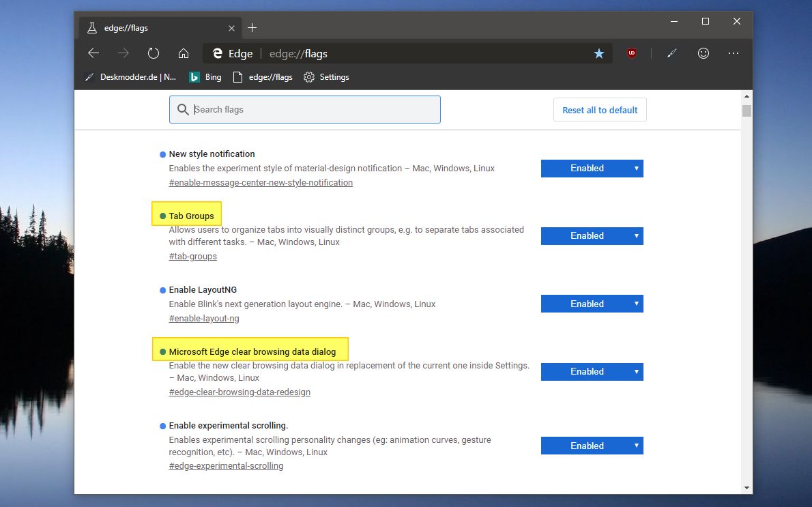Click the vertical scrollbar thumb
The image size is (812, 507).
click(x=746, y=111)
